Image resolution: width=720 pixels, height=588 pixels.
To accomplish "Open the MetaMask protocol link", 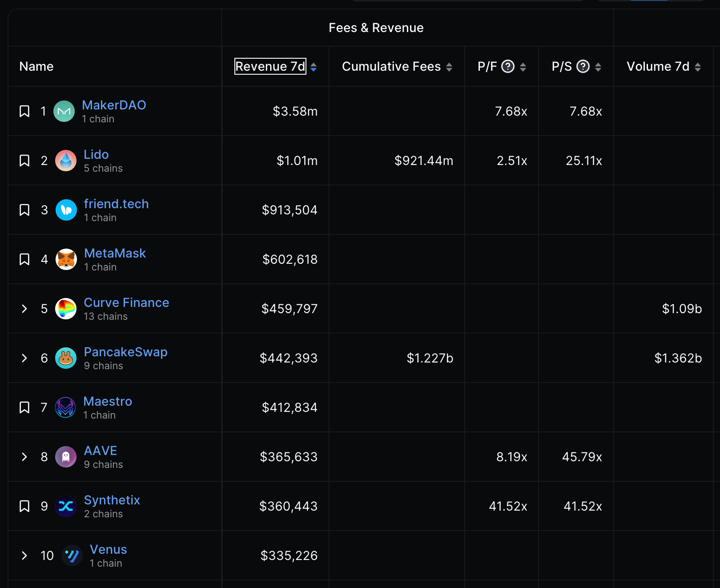I will (x=115, y=253).
